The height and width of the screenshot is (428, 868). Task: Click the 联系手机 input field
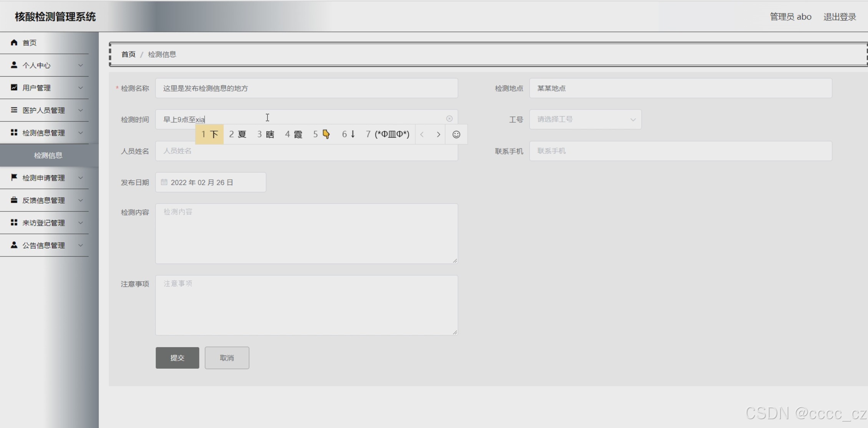point(680,151)
